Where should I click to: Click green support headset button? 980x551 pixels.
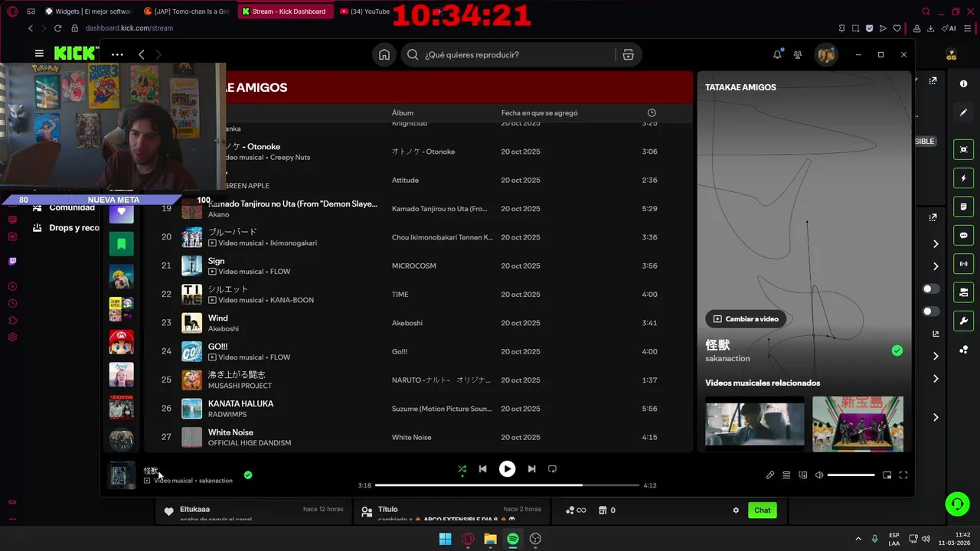coord(957,504)
